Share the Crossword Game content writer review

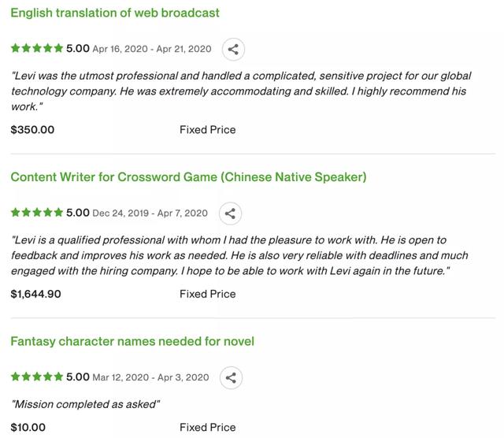tap(230, 213)
